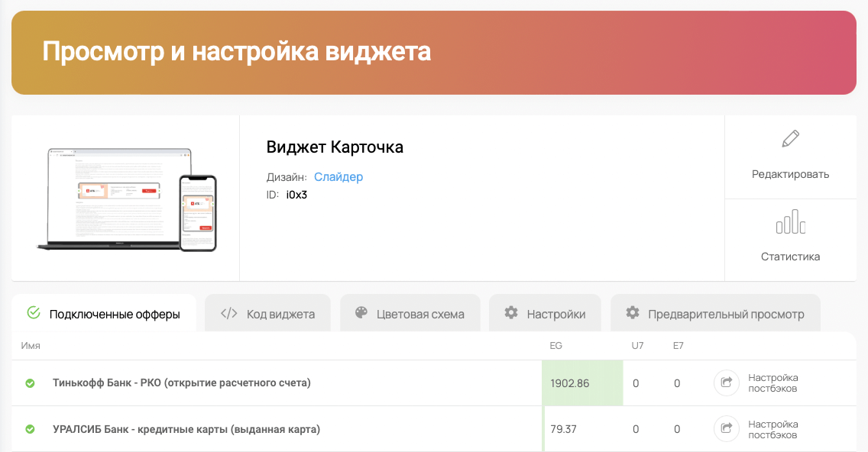
Task: Click the checkmark icon on Подключенные офферы tab
Action: coord(34,312)
